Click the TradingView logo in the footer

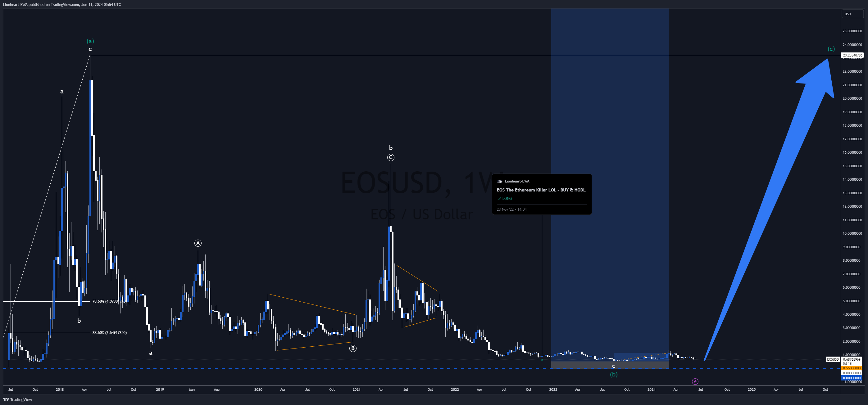17,400
